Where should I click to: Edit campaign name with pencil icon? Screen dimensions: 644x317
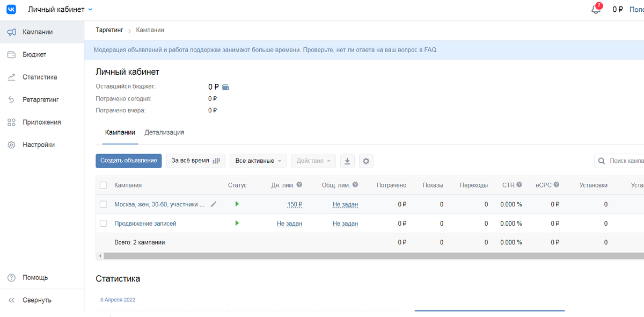[x=214, y=204]
